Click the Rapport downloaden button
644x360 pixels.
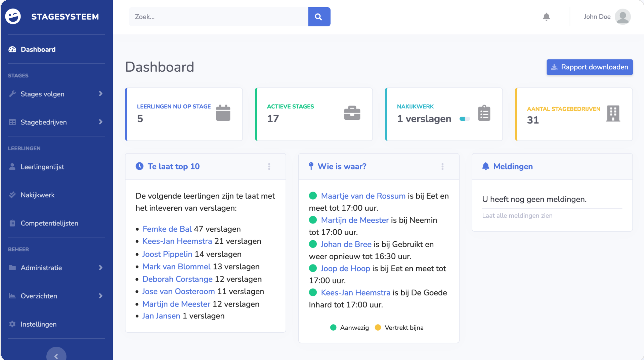coord(589,67)
